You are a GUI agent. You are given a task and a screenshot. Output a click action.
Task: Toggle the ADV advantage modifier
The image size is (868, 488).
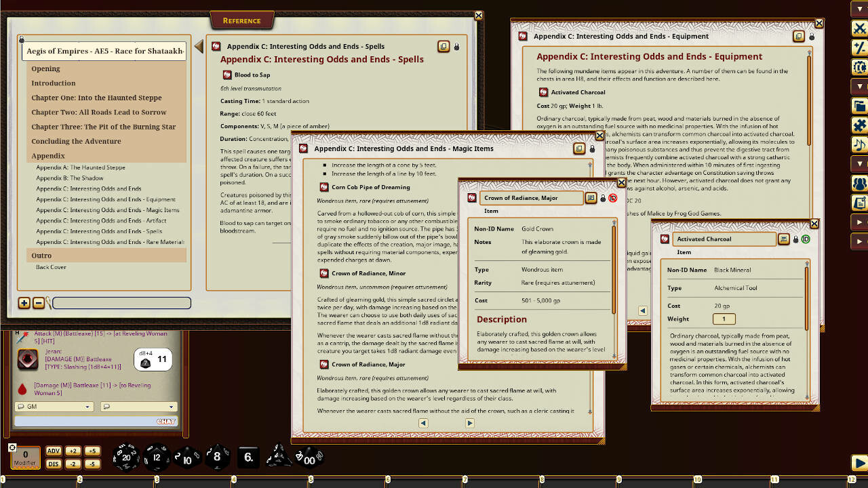54,451
